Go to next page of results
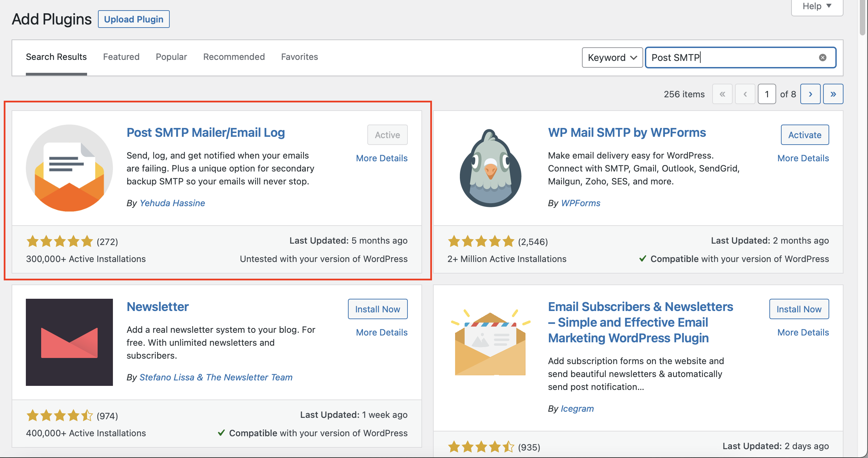 [810, 94]
